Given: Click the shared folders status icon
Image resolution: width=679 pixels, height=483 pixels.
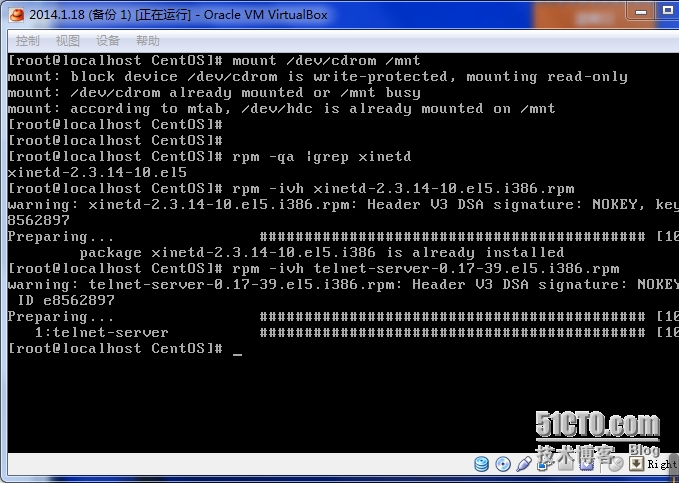Looking at the screenshot, I should point(566,464).
